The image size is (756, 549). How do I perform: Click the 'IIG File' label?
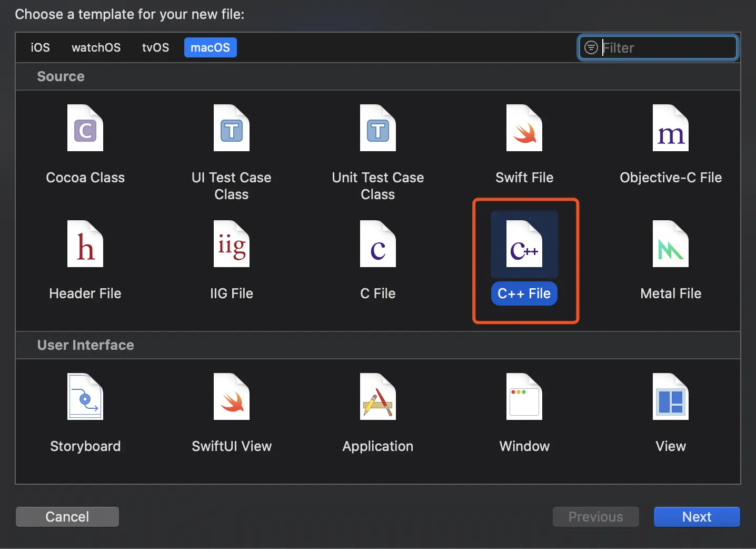point(232,293)
